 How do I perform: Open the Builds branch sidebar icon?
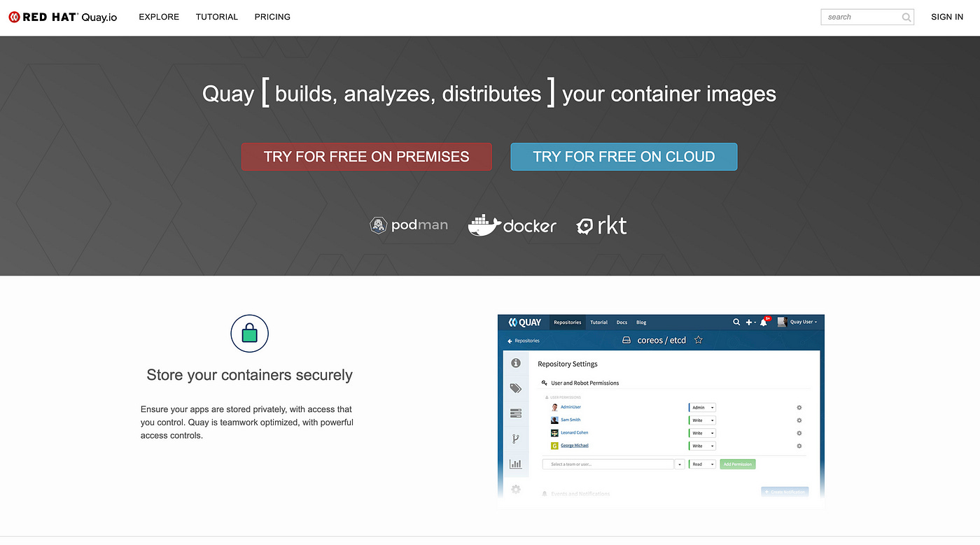[x=516, y=439]
